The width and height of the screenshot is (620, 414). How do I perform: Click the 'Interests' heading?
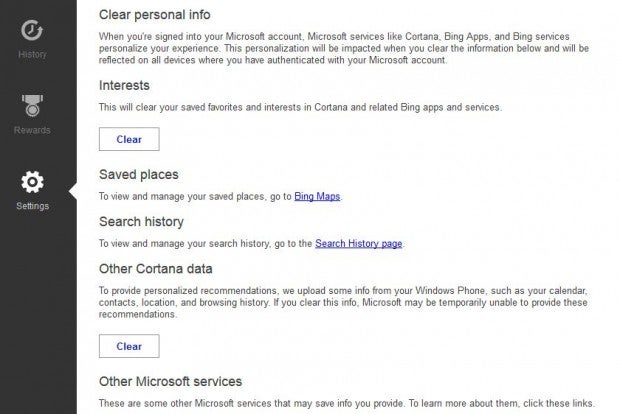click(x=124, y=85)
